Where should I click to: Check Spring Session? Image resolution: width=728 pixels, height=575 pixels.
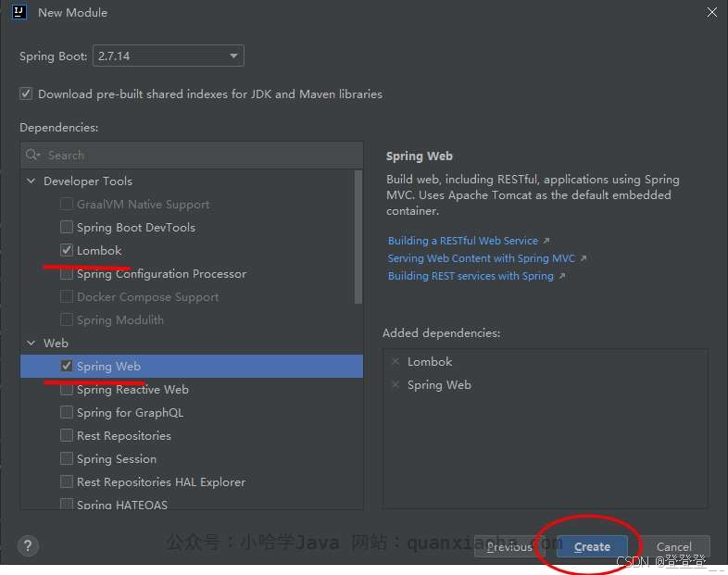click(67, 458)
